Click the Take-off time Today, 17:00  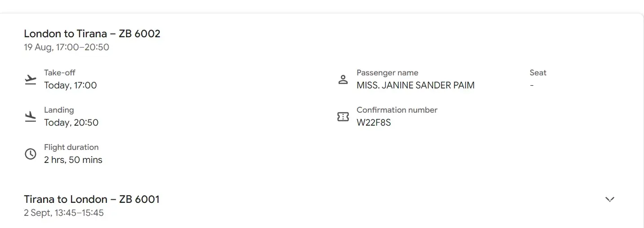71,85
